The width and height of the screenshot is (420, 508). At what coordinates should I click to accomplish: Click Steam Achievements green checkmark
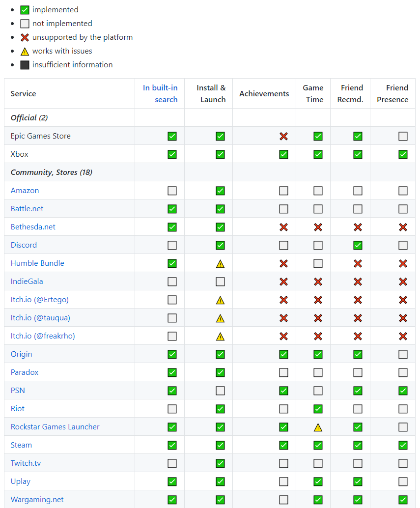[283, 445]
